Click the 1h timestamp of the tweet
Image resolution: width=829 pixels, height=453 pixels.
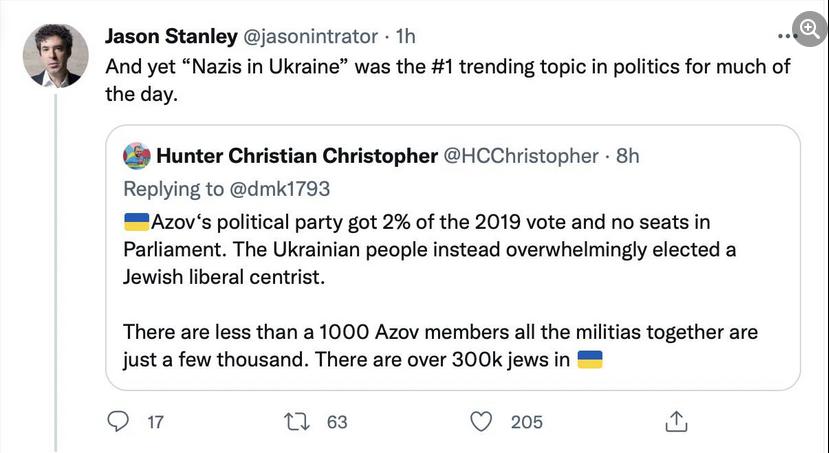pos(406,36)
